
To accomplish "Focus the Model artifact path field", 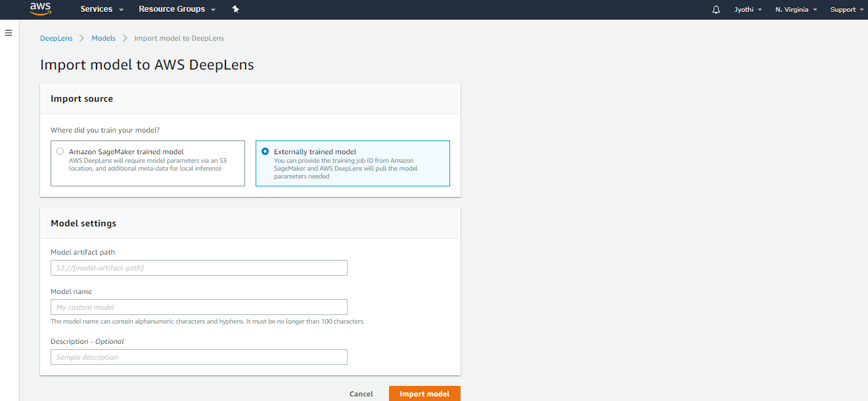I will [x=199, y=268].
